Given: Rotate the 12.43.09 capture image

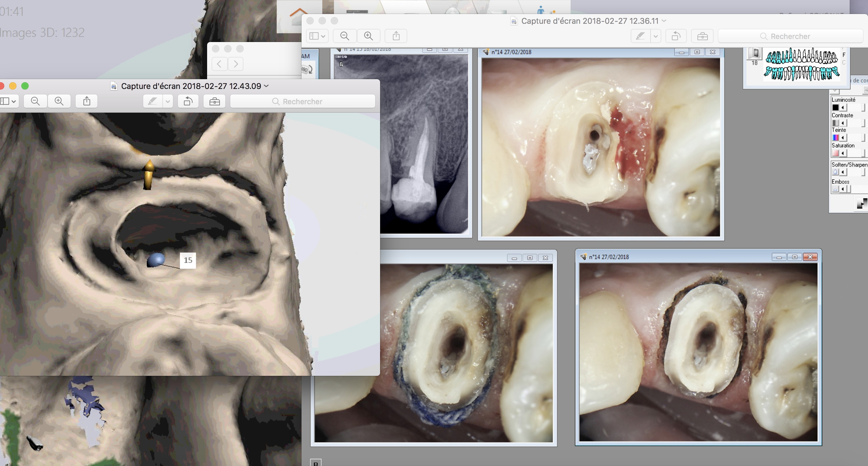Looking at the screenshot, I should coord(188,101).
